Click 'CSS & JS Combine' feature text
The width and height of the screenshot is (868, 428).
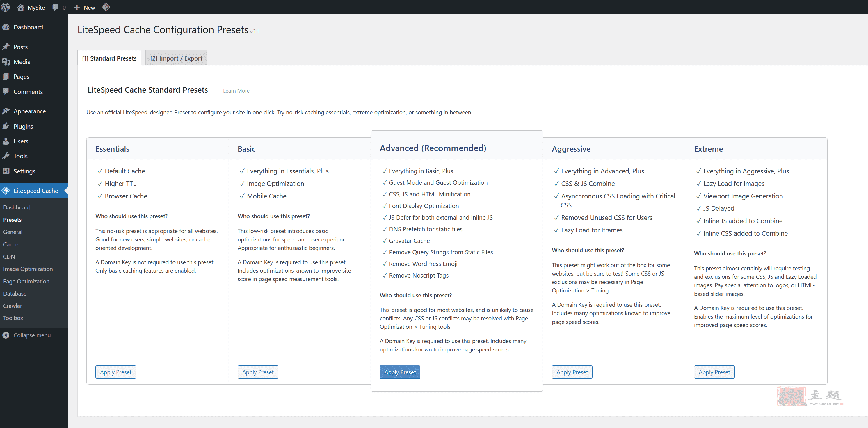point(588,184)
